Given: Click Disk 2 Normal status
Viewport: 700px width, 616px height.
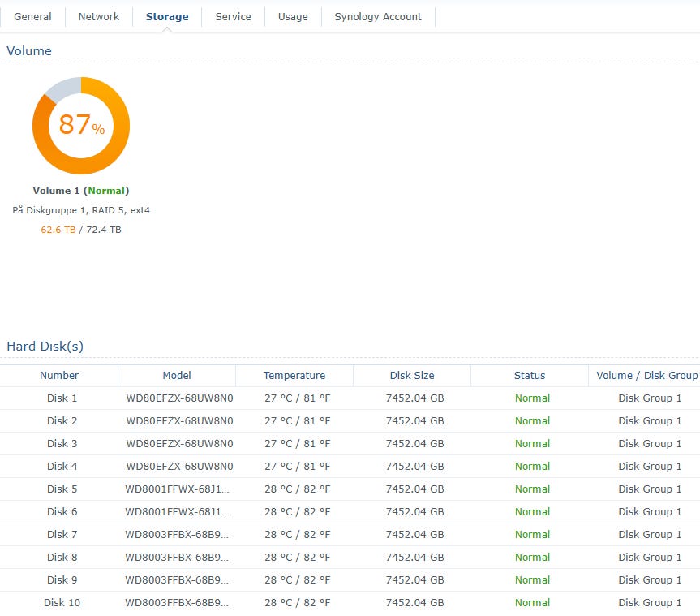Looking at the screenshot, I should (532, 421).
